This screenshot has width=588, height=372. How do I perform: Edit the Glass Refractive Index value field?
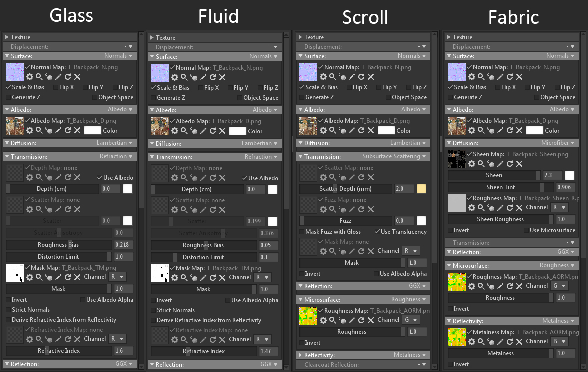click(x=123, y=350)
